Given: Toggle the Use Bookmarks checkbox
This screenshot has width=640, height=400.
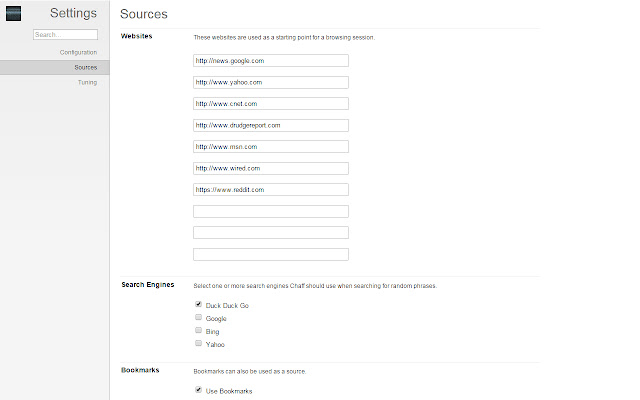Looking at the screenshot, I should coord(199,389).
